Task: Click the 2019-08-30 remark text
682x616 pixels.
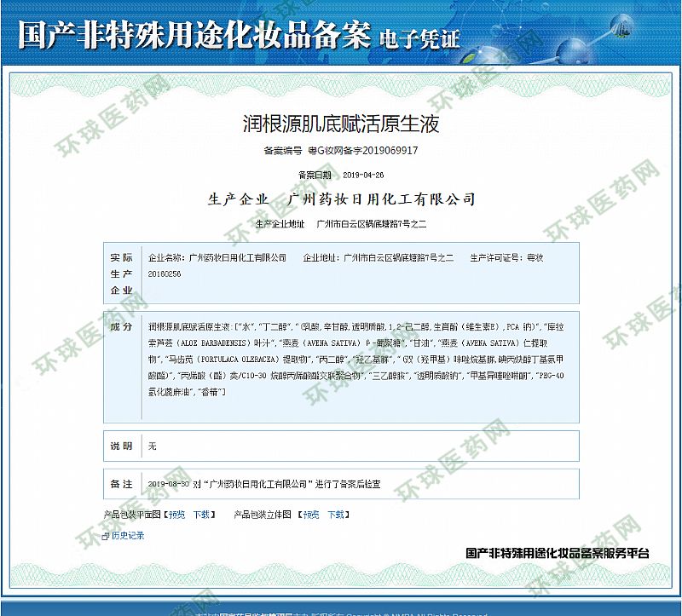Action: click(x=264, y=484)
